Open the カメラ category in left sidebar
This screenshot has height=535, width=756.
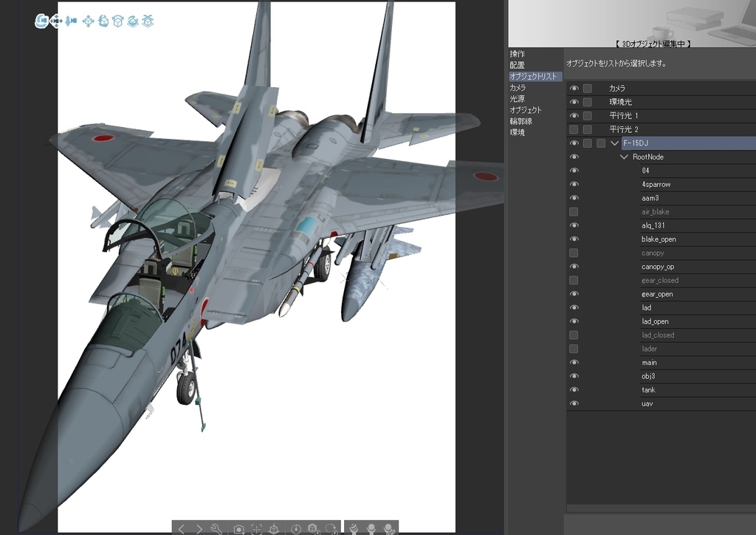click(x=518, y=87)
